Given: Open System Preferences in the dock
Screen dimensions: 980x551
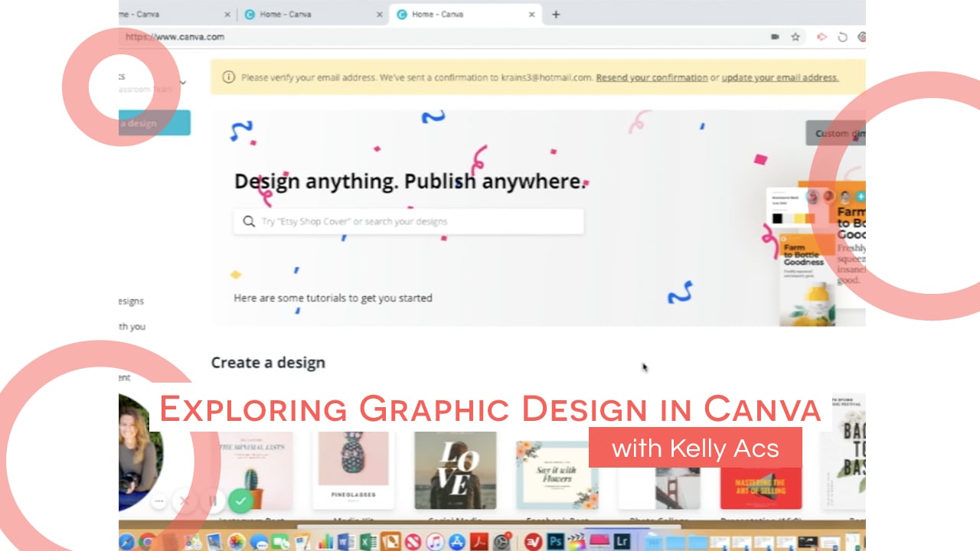Looking at the screenshot, I should (501, 542).
